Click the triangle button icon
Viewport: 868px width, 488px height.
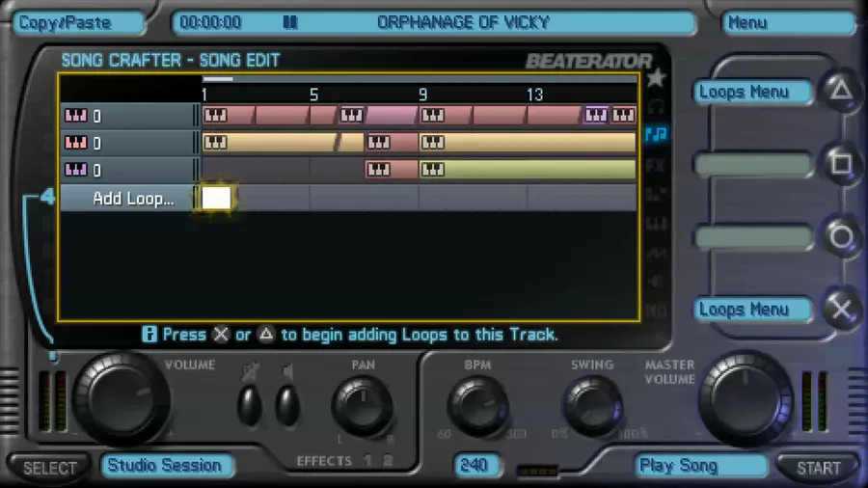click(x=841, y=90)
